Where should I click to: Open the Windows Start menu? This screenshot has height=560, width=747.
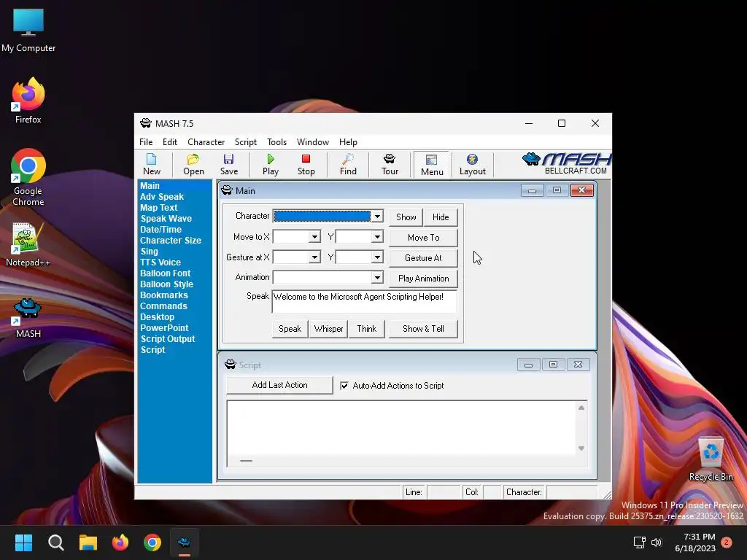[23, 542]
